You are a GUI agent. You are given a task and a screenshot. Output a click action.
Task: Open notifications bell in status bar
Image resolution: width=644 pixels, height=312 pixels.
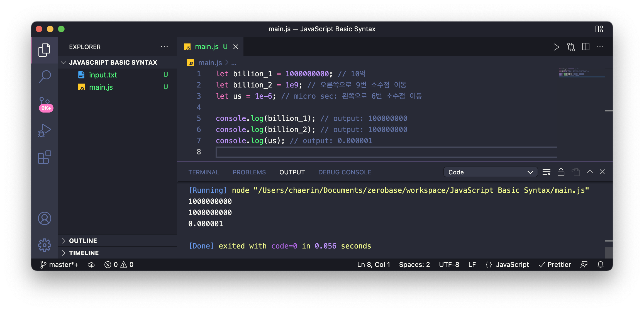601,265
